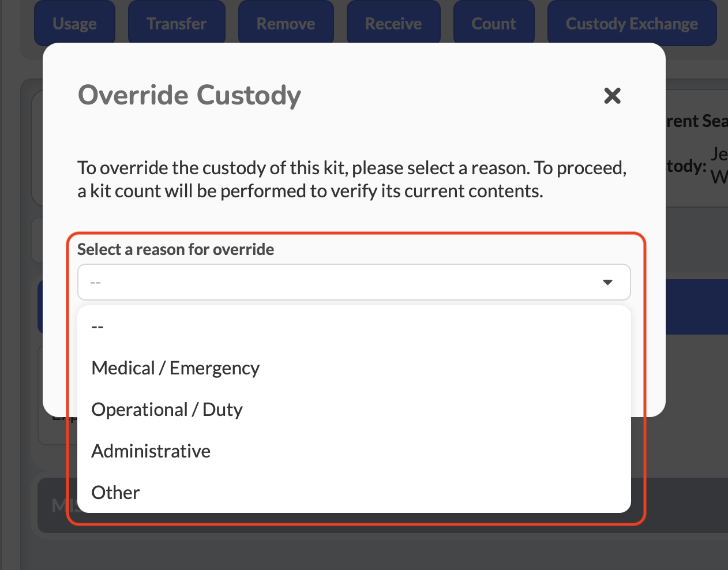This screenshot has height=570, width=728.
Task: Click the Usage button
Action: [x=74, y=24]
